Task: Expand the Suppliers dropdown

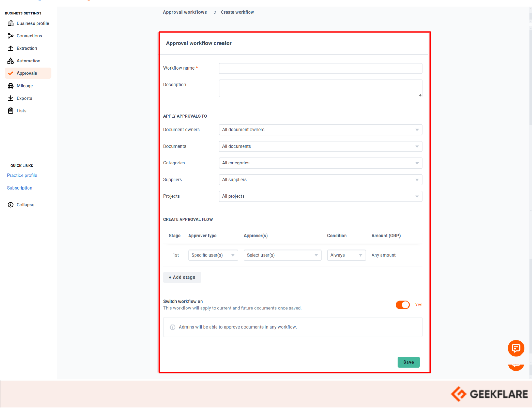Action: 320,180
